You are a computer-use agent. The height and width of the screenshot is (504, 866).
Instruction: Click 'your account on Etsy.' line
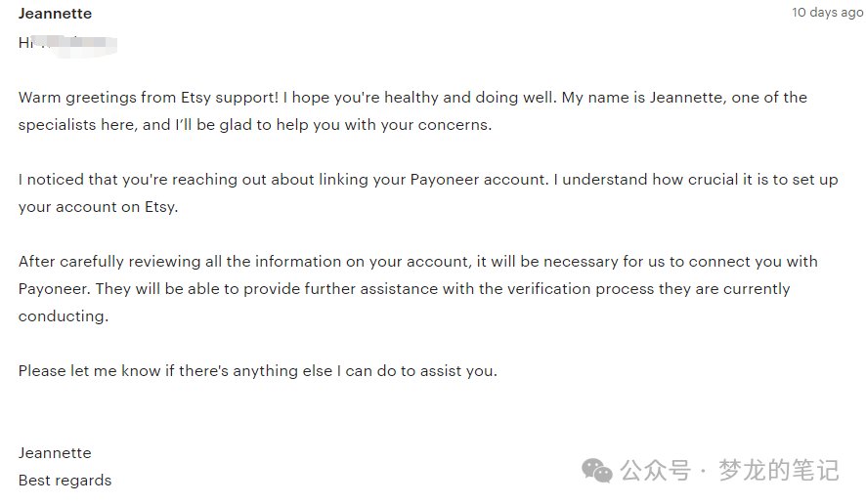pos(98,207)
